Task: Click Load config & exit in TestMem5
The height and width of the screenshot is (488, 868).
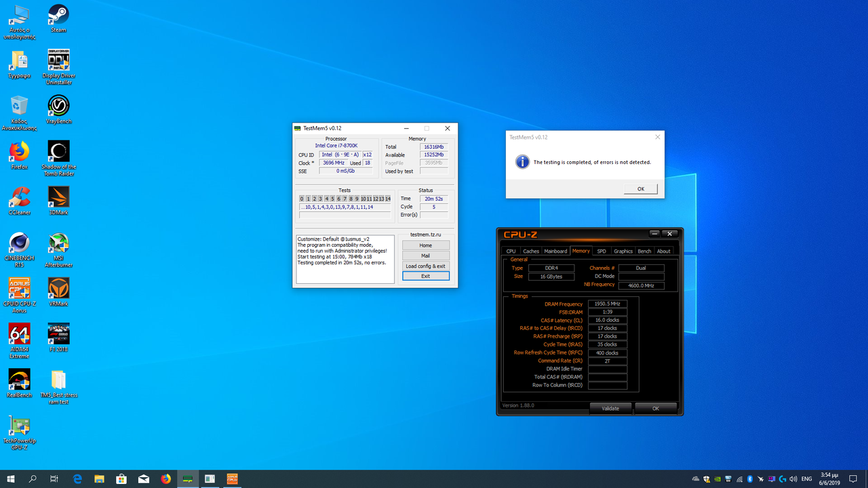Action: [x=425, y=266]
